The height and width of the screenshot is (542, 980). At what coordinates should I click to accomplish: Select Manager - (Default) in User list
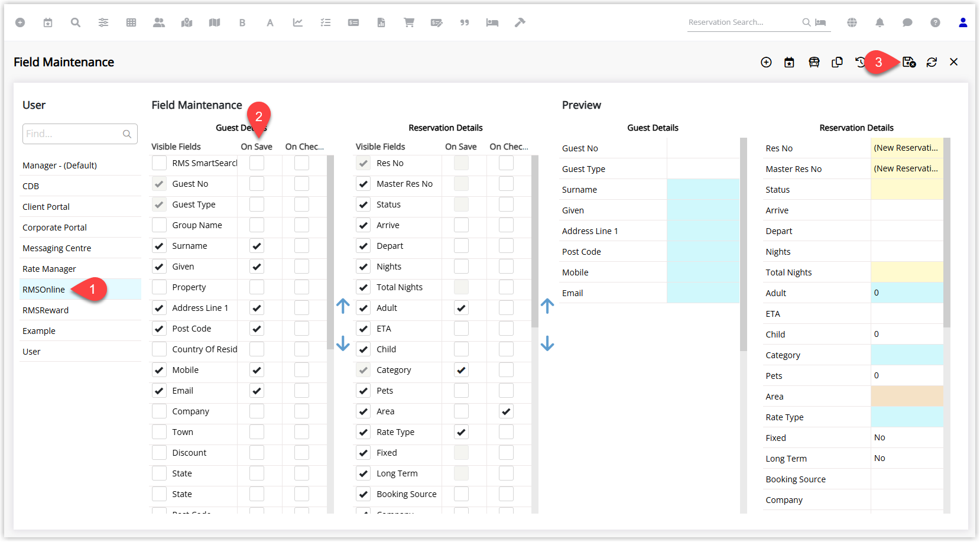[80, 165]
